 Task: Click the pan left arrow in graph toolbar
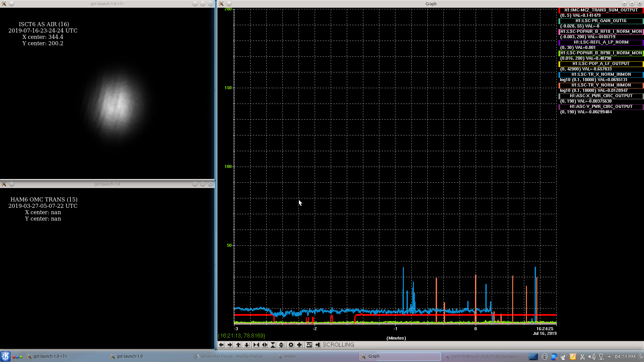[221, 345]
